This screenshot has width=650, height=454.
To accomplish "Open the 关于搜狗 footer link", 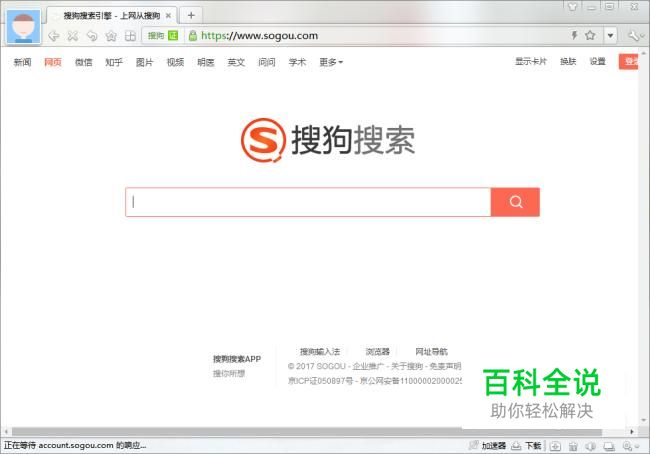I will pos(407,366).
